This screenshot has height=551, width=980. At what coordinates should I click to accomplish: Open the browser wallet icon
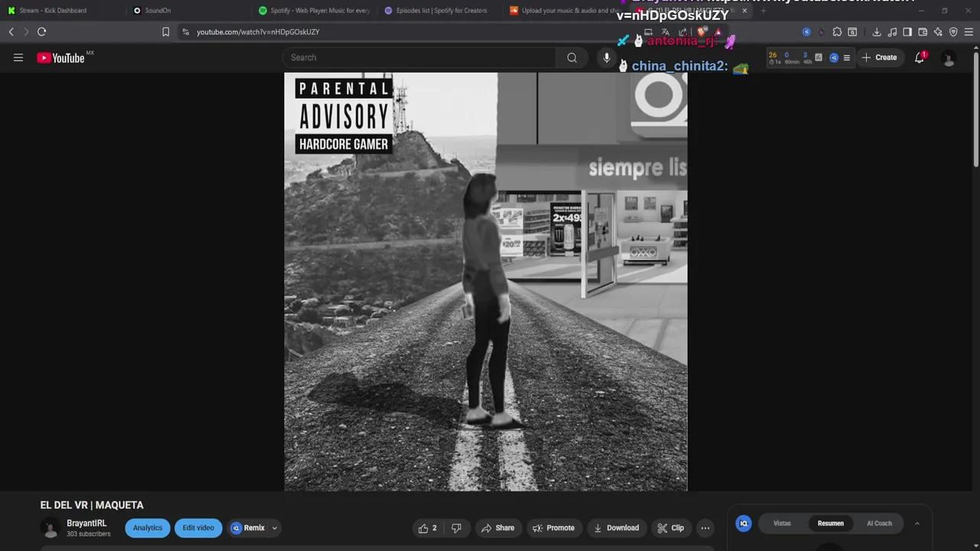[923, 32]
